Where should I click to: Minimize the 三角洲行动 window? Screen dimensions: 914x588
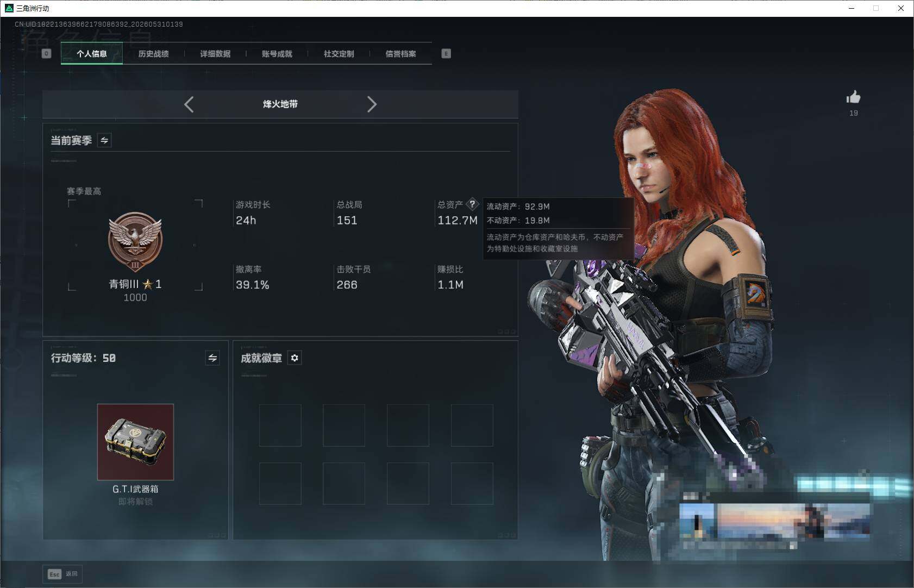click(x=852, y=8)
